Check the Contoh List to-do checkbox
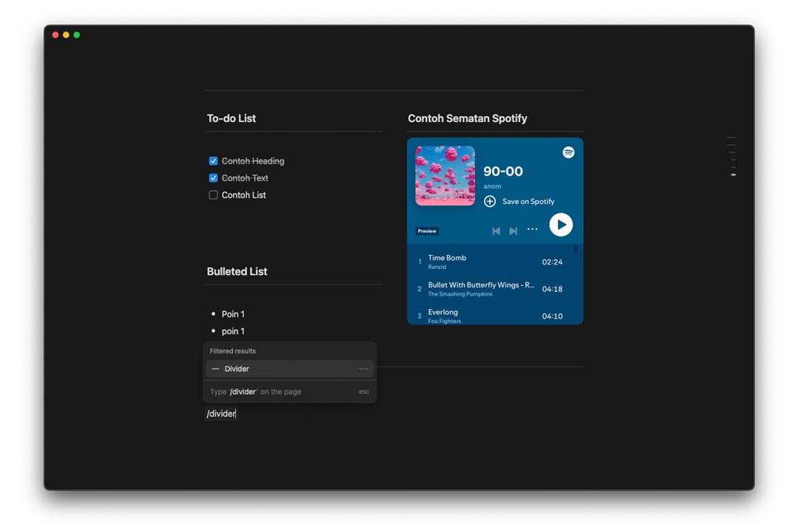798x532 pixels. 214,195
